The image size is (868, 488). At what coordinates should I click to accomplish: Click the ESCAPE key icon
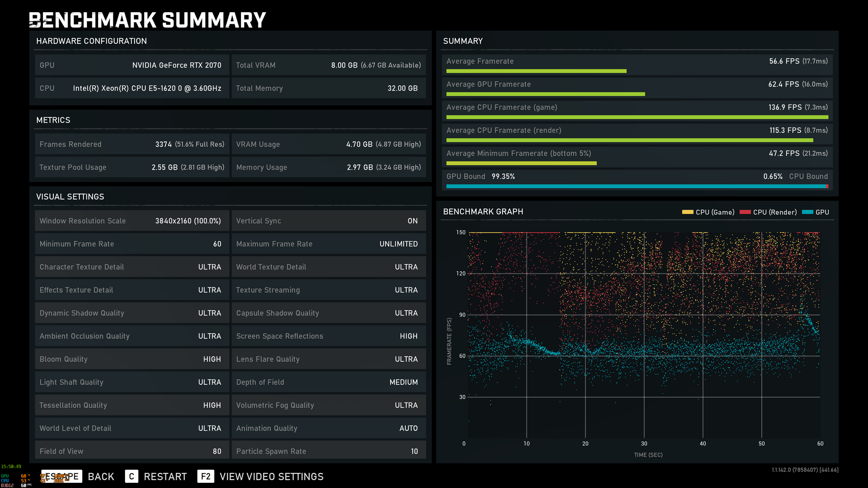61,476
